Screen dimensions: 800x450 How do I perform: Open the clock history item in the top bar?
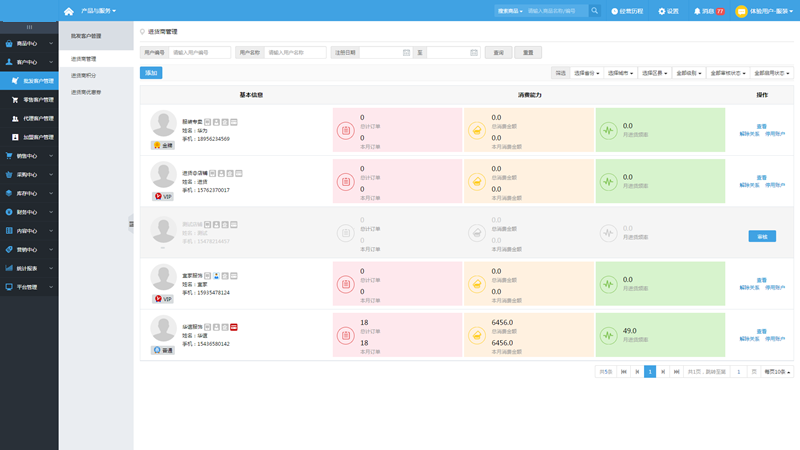pyautogui.click(x=627, y=11)
